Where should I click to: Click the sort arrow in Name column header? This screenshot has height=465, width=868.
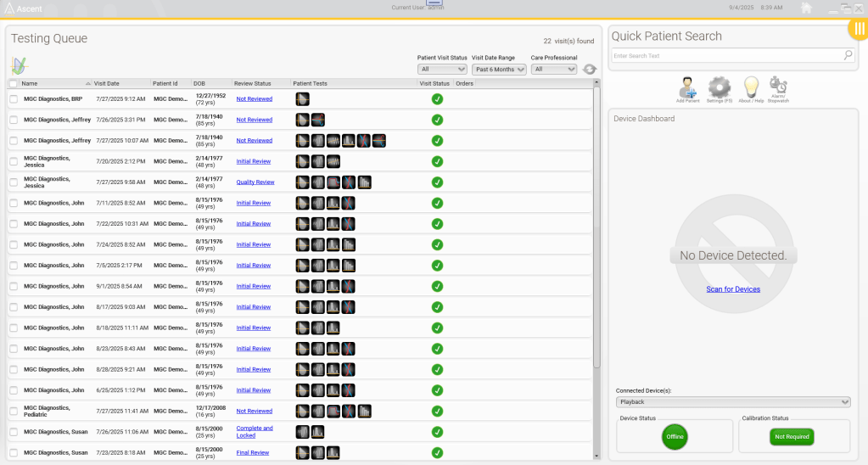88,84
